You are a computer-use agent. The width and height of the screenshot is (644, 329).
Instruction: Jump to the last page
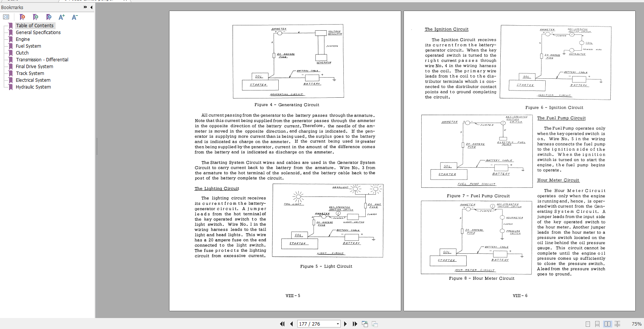(355, 324)
